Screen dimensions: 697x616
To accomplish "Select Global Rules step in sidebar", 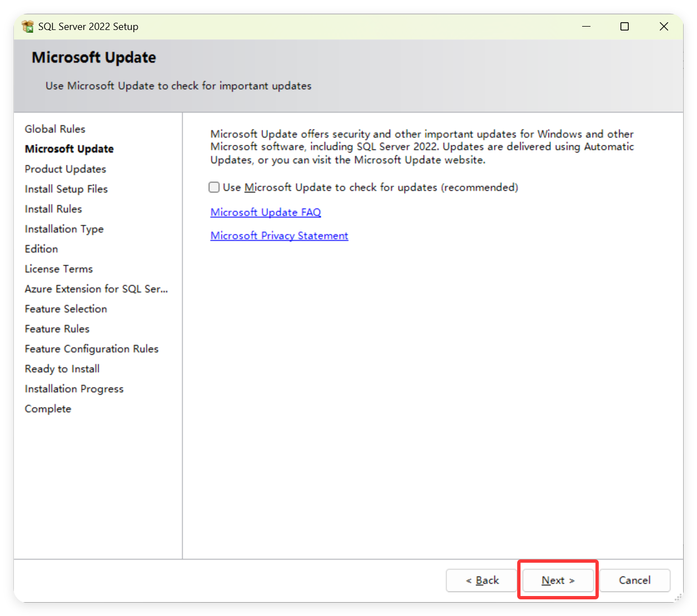I will [55, 129].
